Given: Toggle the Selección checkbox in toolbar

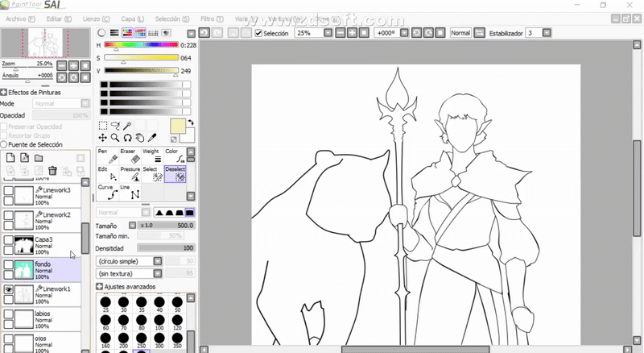Looking at the screenshot, I should click(x=258, y=33).
